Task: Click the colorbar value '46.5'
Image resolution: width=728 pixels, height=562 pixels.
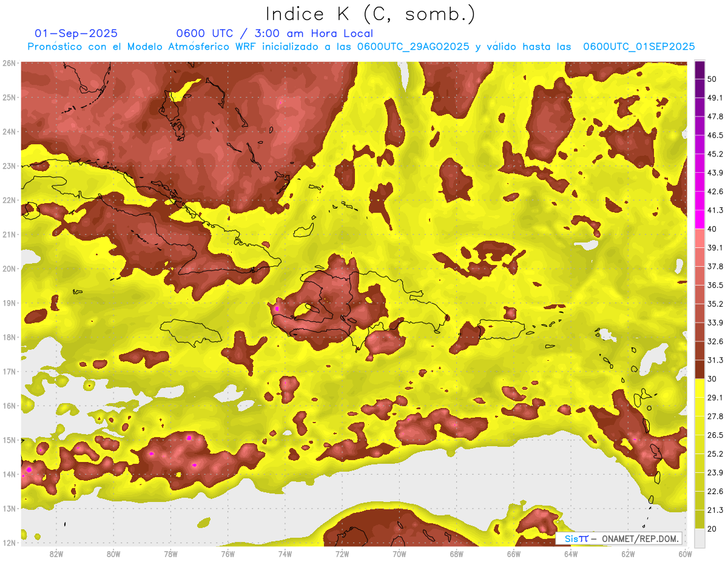Action: point(715,135)
